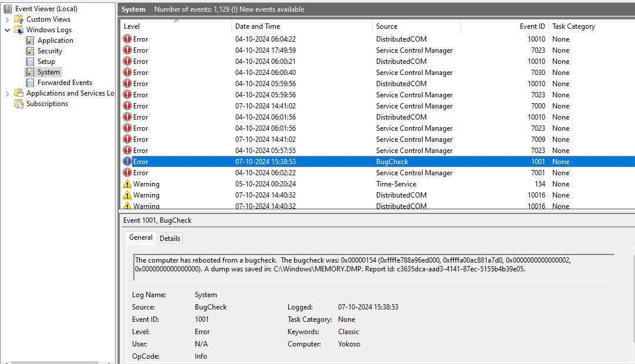Select the Application log icon
This screenshot has height=364, width=635.
point(30,40)
